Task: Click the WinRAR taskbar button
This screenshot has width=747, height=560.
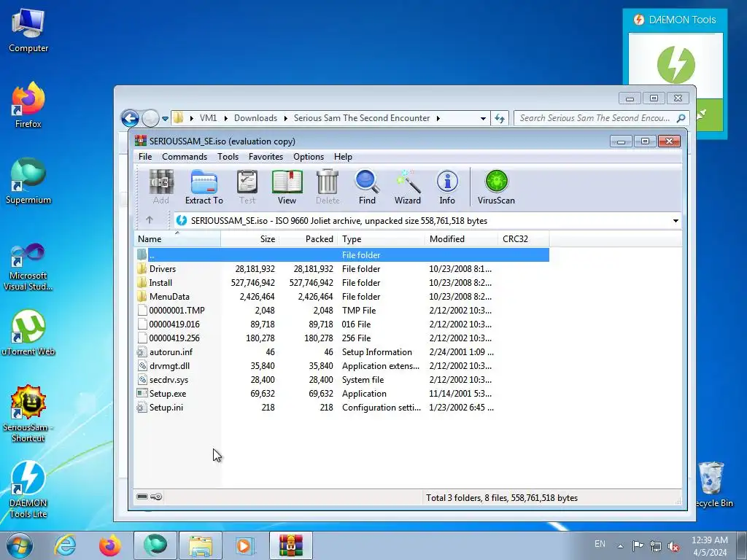Action: [x=290, y=545]
